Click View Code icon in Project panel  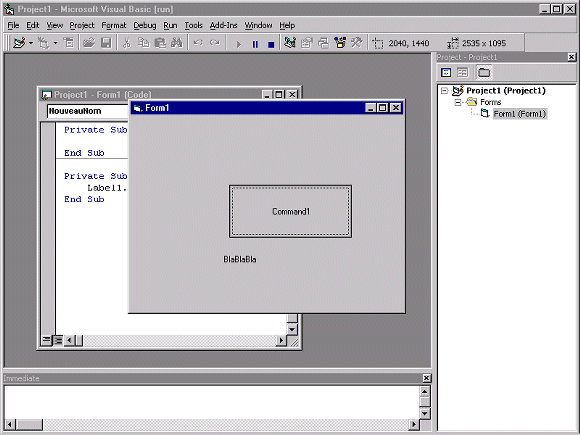tap(446, 72)
